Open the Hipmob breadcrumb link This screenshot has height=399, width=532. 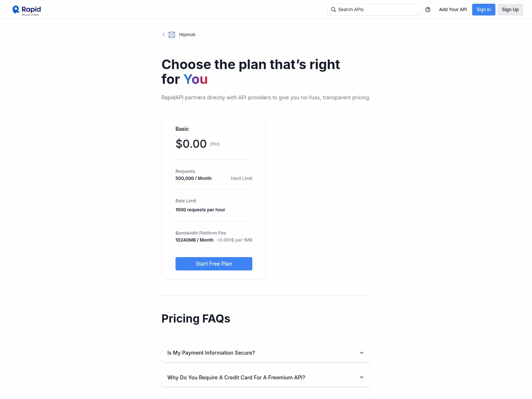(187, 35)
